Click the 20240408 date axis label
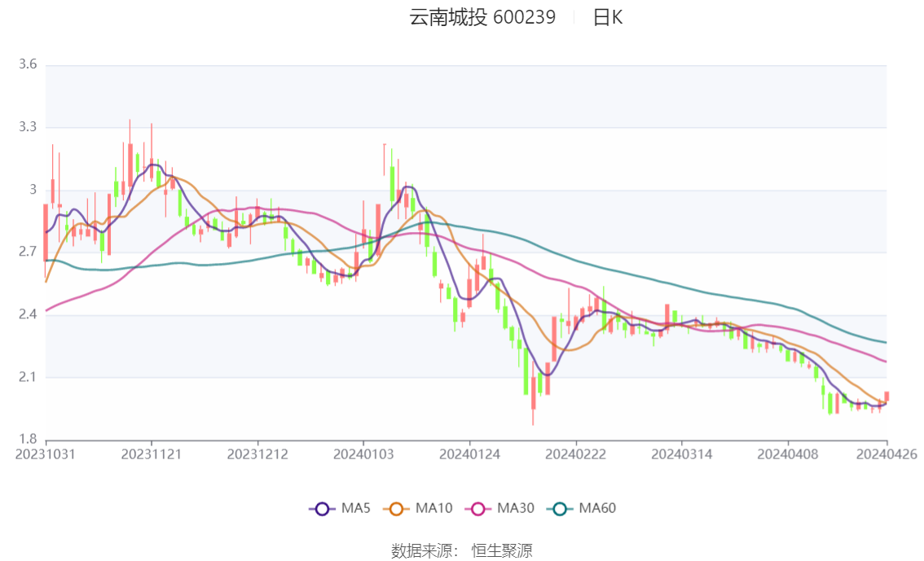This screenshot has width=924, height=561. [788, 454]
